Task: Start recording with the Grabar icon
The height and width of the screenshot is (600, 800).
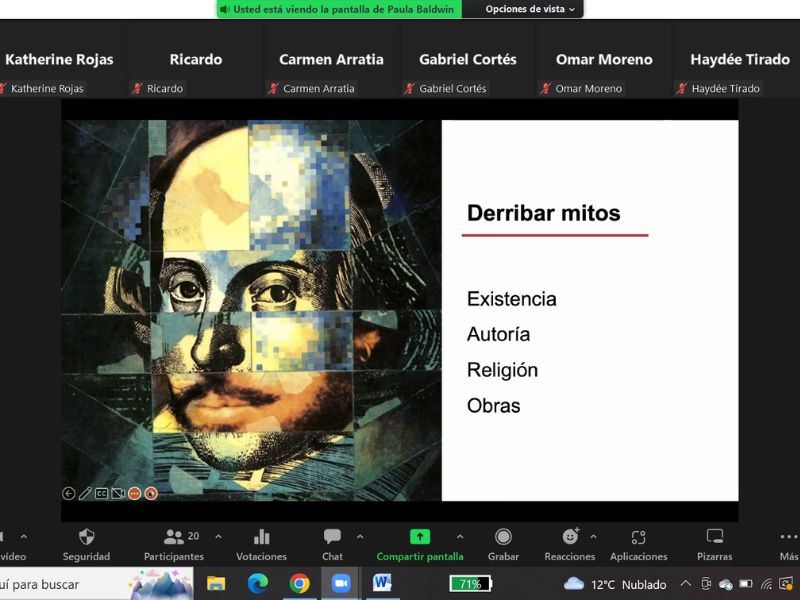Action: coord(503,537)
